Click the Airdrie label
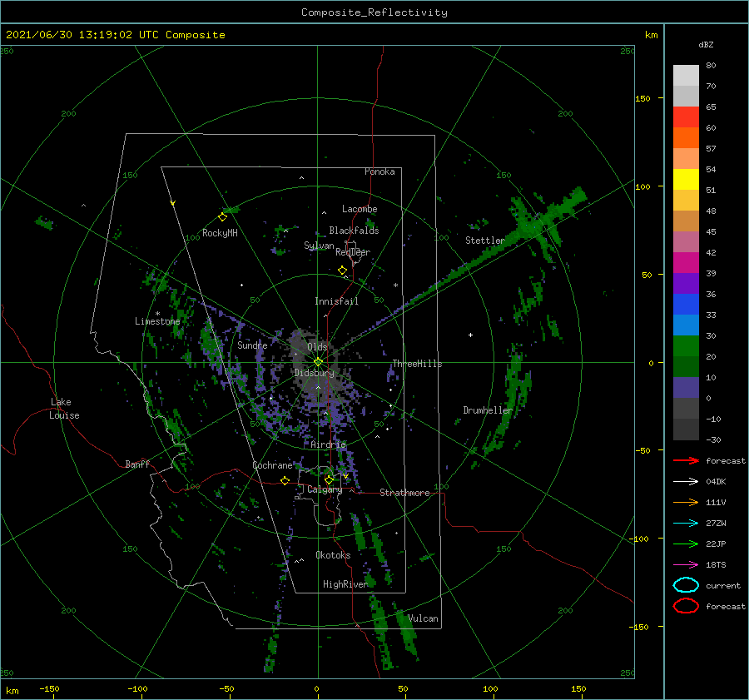This screenshot has height=700, width=749. pyautogui.click(x=328, y=444)
